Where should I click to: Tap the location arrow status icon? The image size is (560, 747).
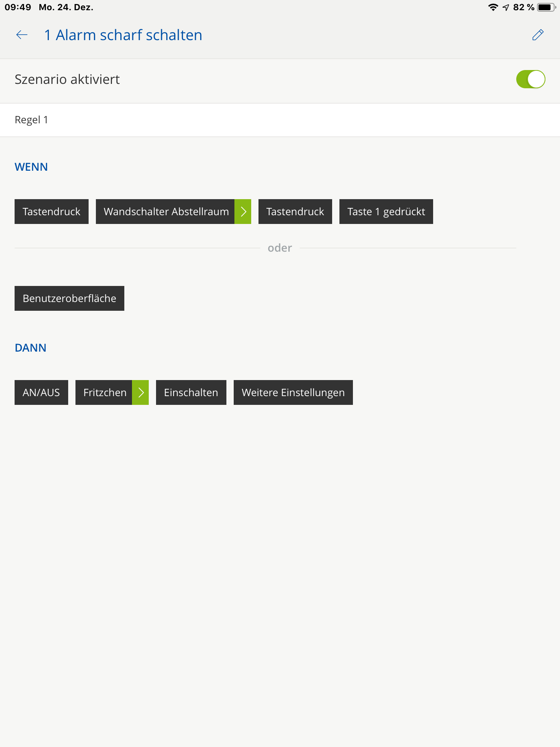(x=506, y=7)
